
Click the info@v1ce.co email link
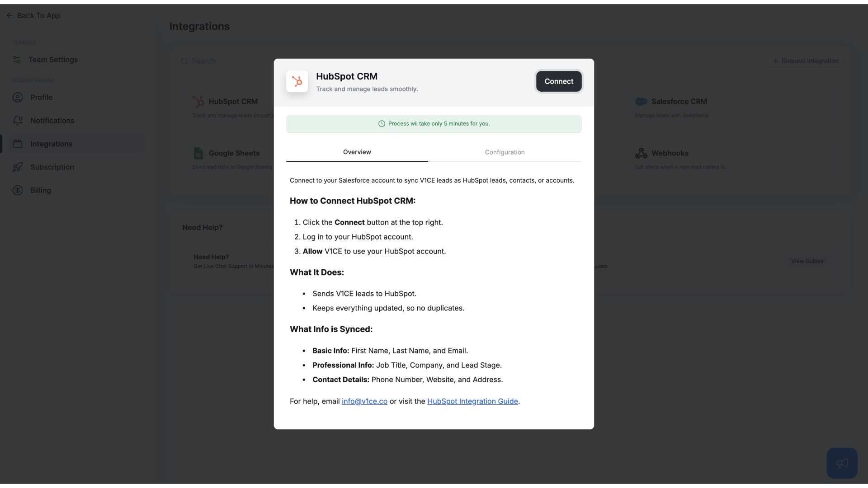coord(364,401)
